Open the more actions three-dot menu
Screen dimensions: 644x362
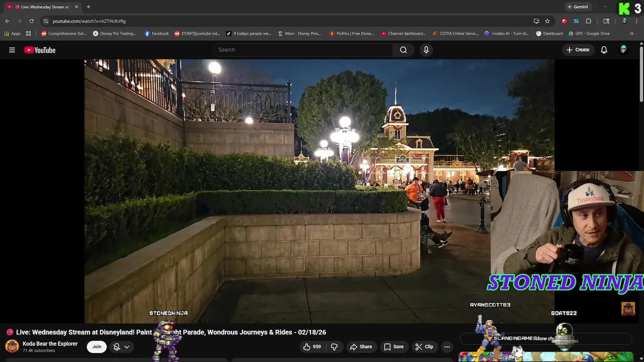(x=447, y=346)
